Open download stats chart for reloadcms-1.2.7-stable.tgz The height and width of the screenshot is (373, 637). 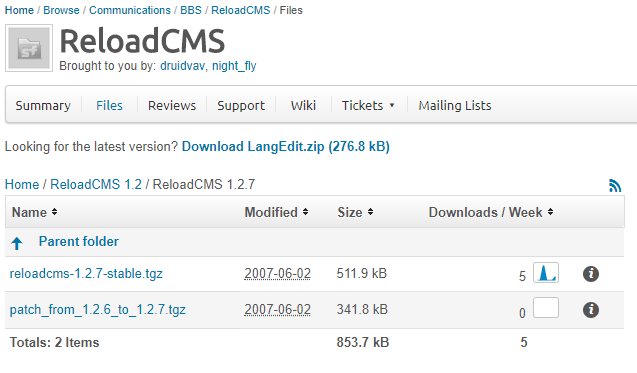546,273
